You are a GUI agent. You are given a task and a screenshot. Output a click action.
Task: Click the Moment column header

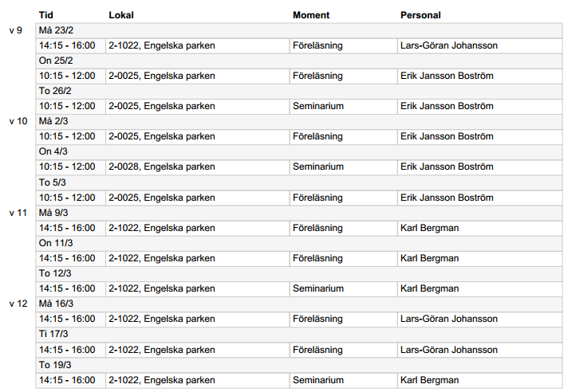[x=311, y=15]
